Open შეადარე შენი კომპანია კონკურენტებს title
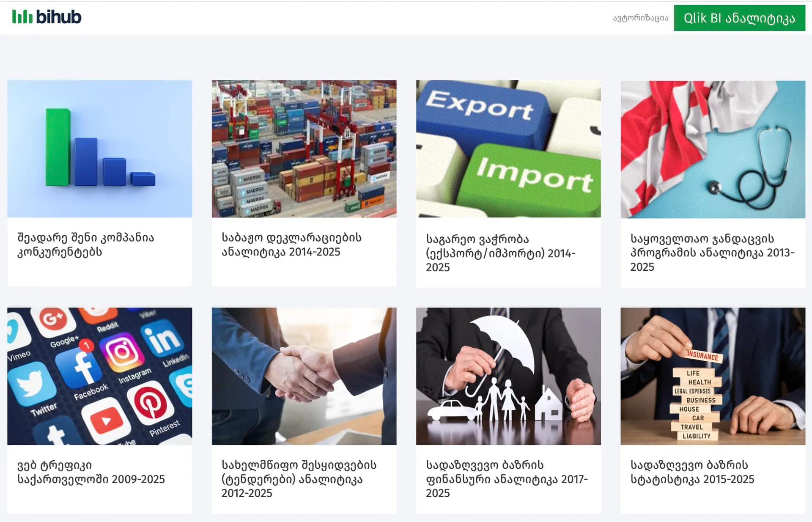The height and width of the screenshot is (522, 812). [86, 245]
